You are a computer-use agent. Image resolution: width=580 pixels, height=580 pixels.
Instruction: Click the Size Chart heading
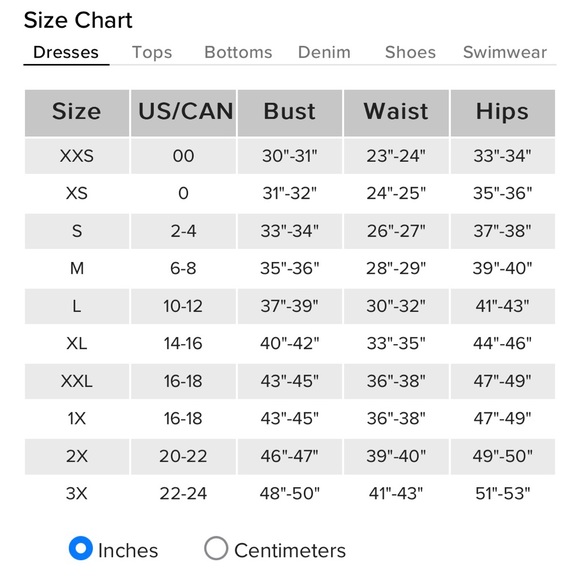coord(78,20)
